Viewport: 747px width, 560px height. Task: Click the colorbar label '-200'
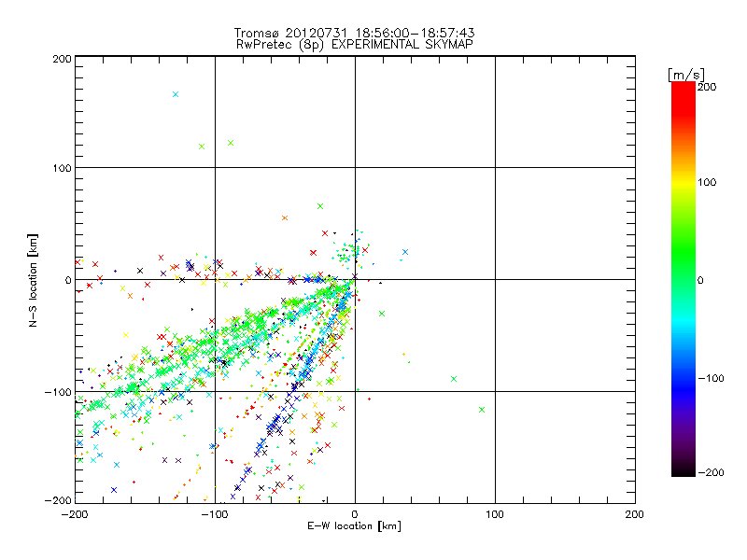(711, 473)
